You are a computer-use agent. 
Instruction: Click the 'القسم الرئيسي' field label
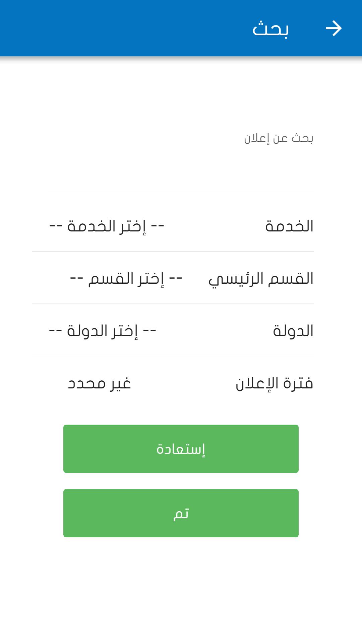tap(261, 278)
